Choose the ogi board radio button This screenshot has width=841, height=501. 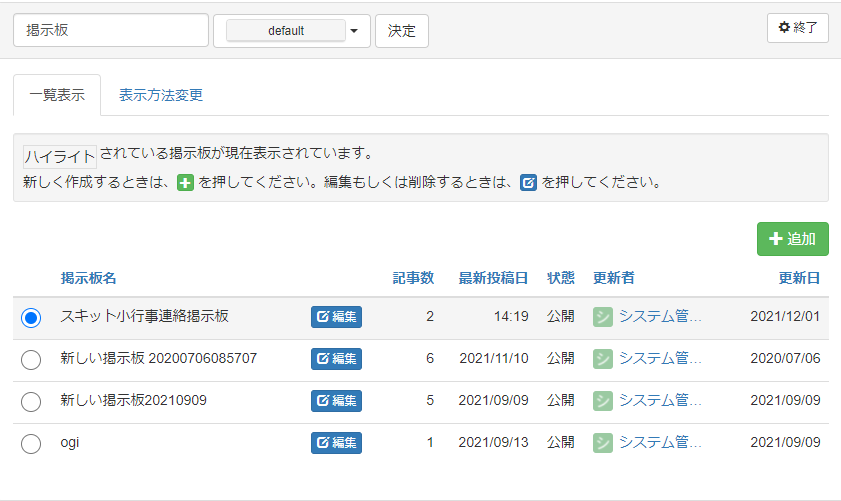click(31, 443)
